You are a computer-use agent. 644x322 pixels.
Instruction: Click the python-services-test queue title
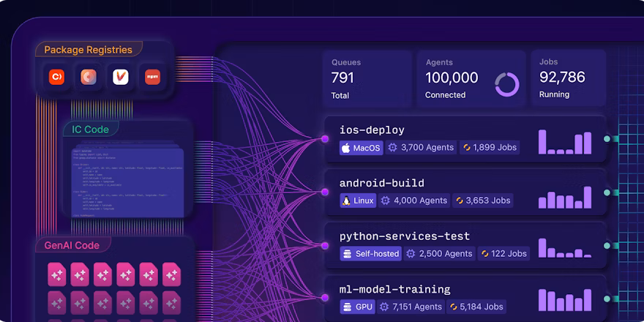405,236
